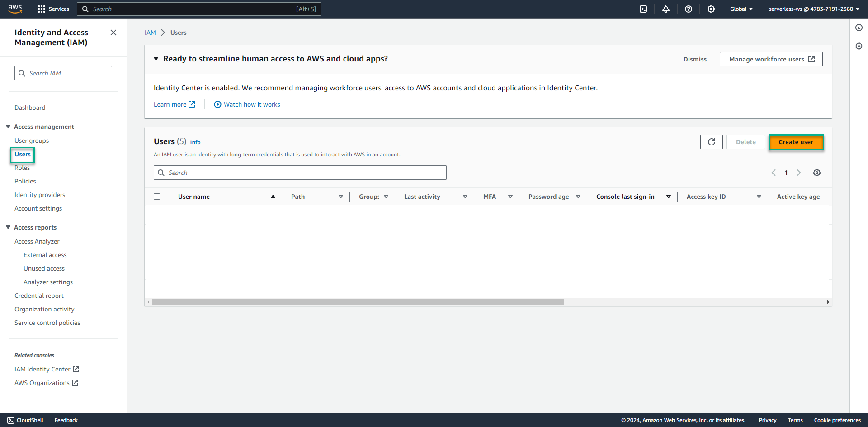Open Service control policies in sidebar
The height and width of the screenshot is (427, 868).
click(x=47, y=323)
